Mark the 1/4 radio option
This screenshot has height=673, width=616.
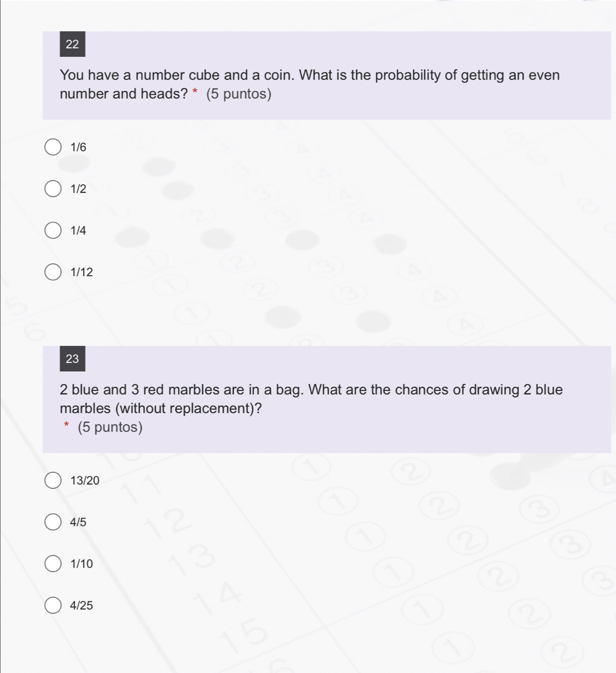coord(53,230)
